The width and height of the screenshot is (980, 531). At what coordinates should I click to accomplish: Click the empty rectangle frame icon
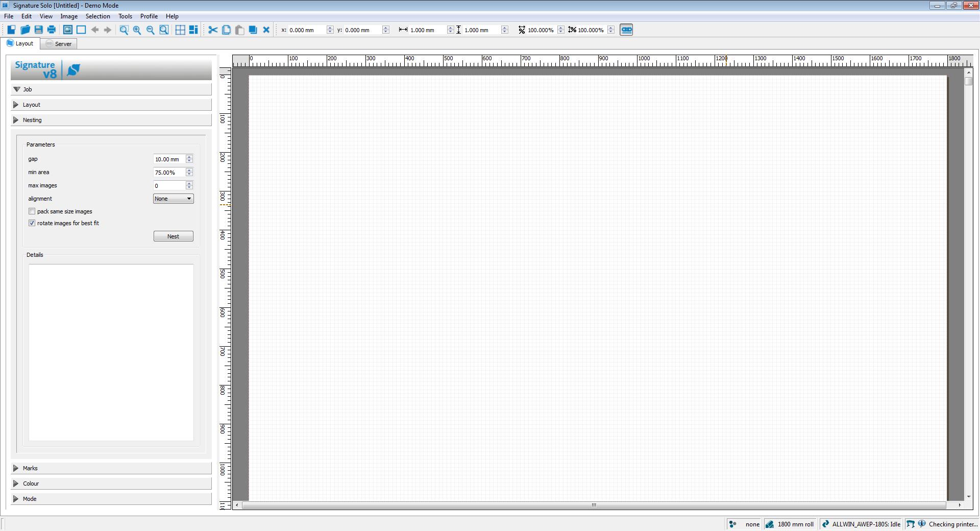coord(81,30)
